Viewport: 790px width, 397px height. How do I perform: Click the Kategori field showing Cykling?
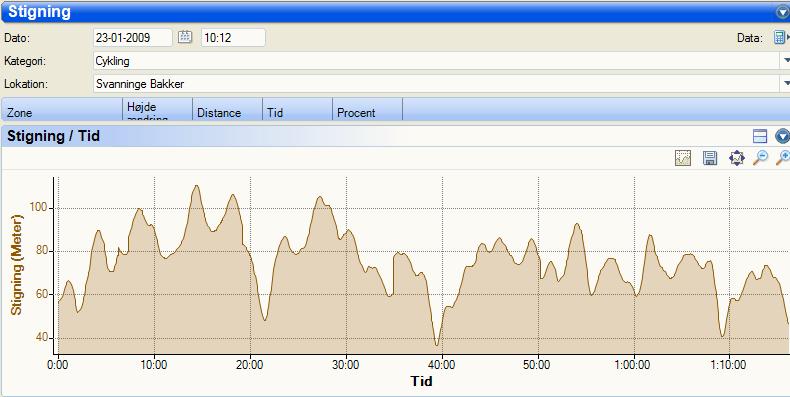436,61
